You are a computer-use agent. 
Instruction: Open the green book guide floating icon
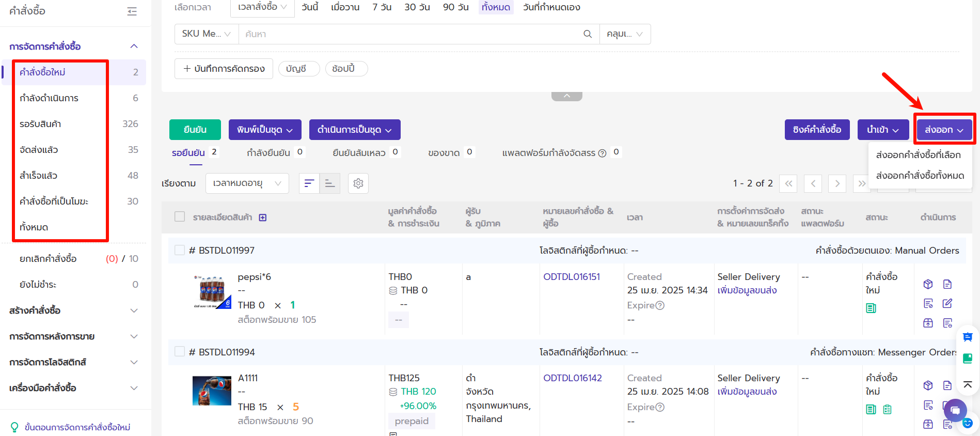968,359
